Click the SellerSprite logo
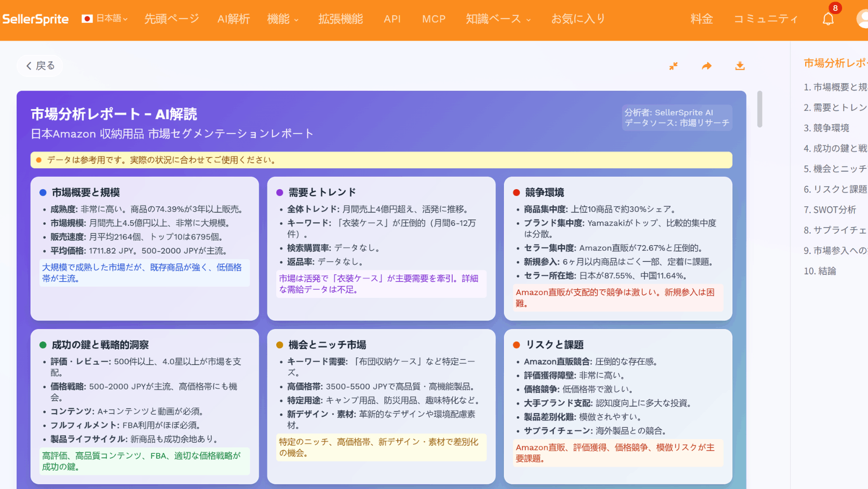 pyautogui.click(x=35, y=19)
